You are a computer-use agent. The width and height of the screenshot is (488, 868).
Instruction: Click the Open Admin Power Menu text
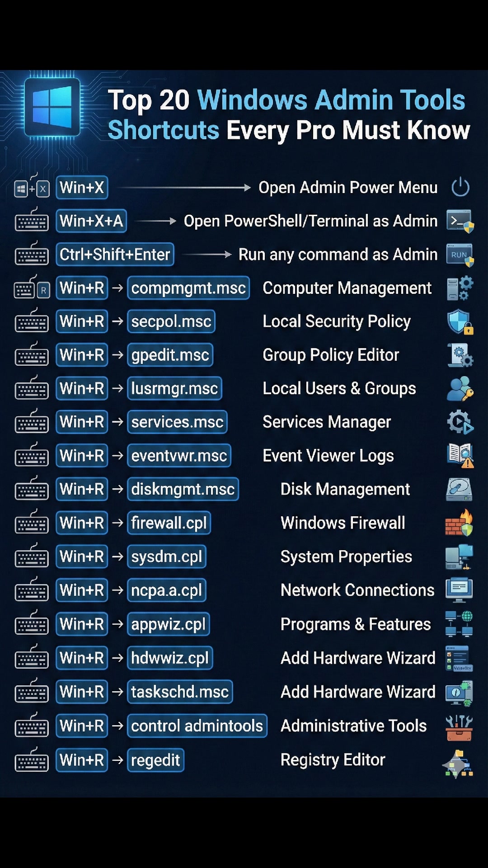pyautogui.click(x=348, y=188)
